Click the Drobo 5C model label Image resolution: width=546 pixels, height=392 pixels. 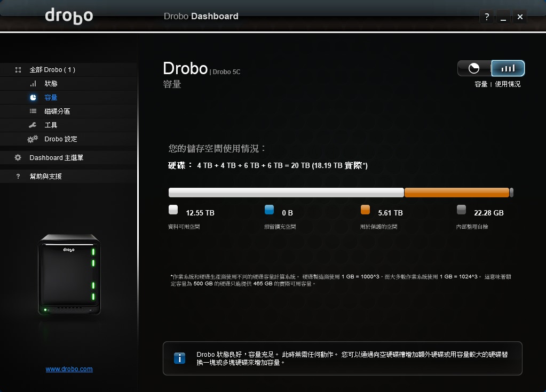226,72
